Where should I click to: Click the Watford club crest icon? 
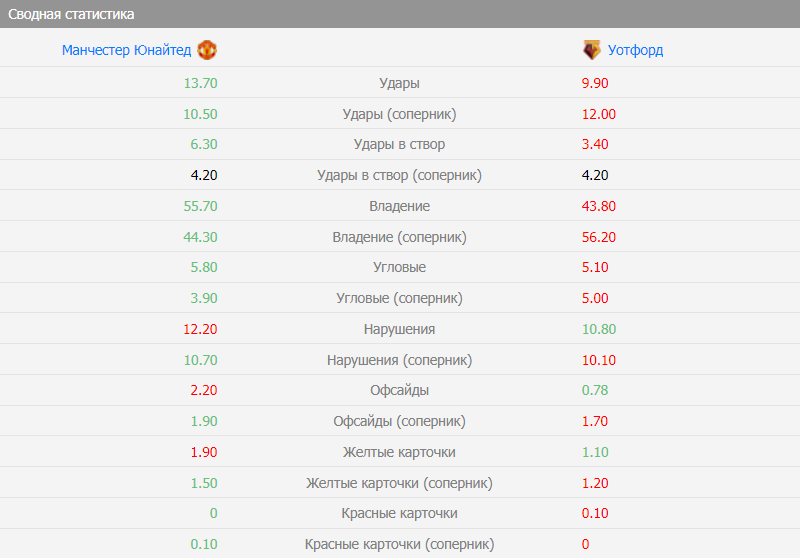[x=592, y=50]
